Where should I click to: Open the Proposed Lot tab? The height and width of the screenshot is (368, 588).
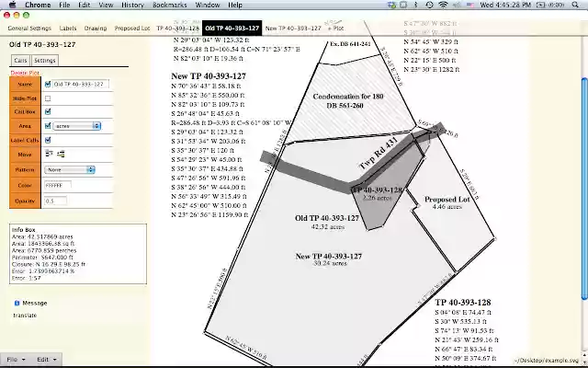(132, 29)
